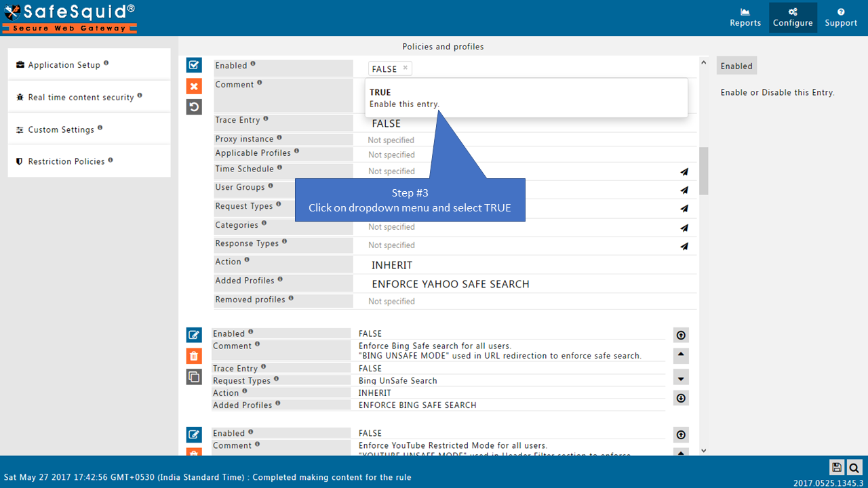Click status message Completed making content

click(332, 477)
